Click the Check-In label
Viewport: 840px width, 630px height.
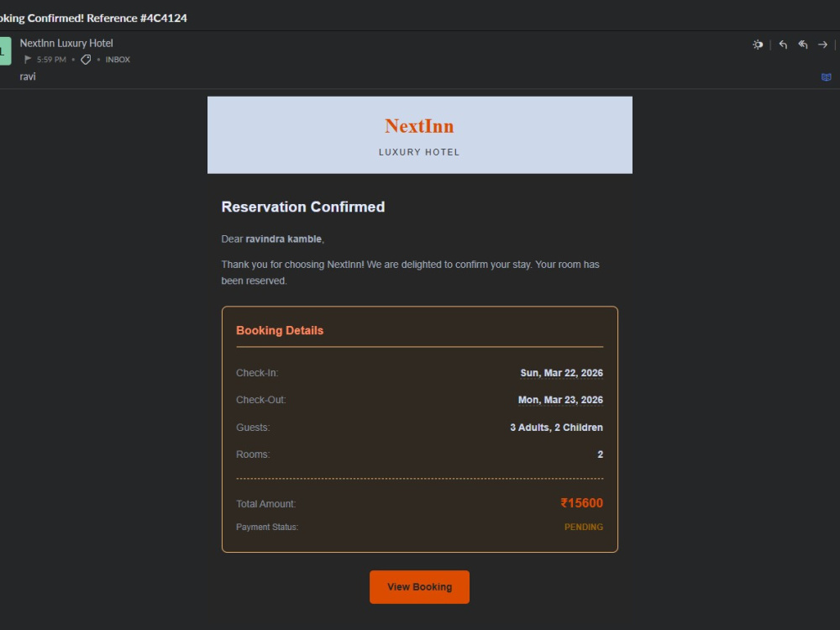[x=257, y=373]
